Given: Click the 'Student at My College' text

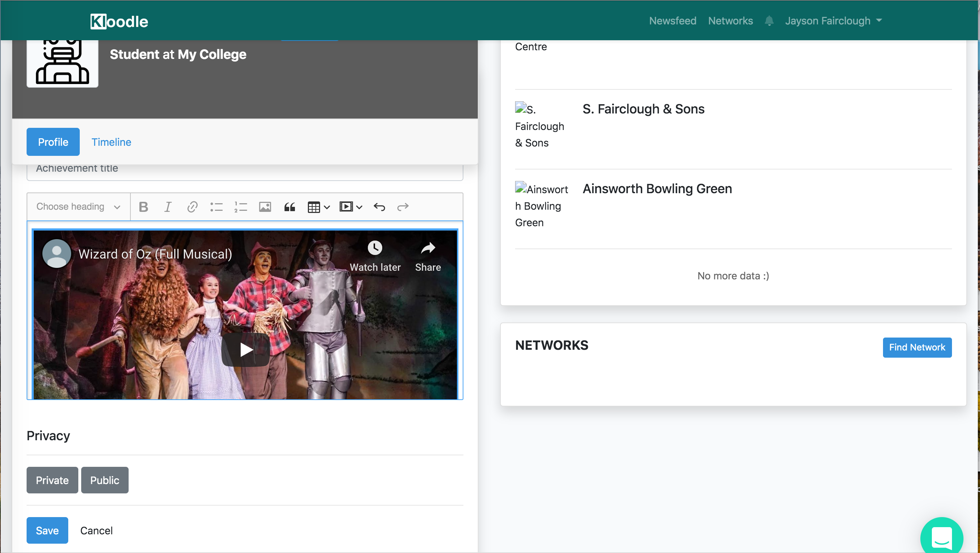Looking at the screenshot, I should pyautogui.click(x=178, y=54).
